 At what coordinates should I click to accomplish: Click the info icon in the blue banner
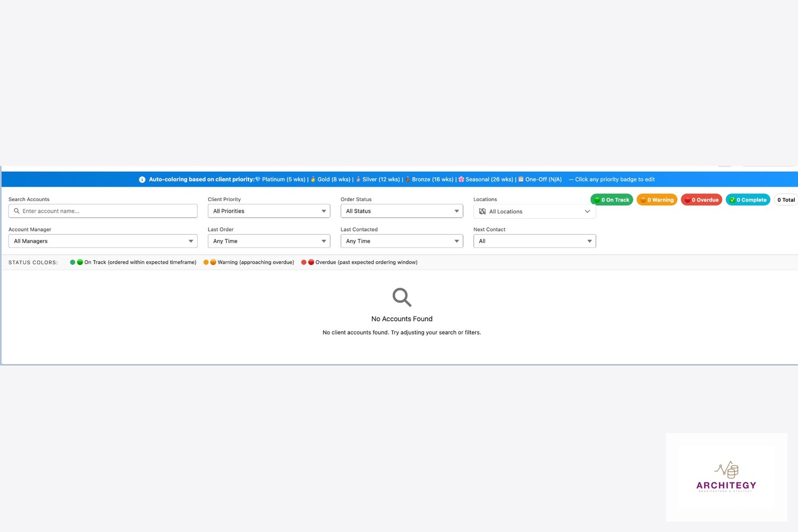pos(142,180)
